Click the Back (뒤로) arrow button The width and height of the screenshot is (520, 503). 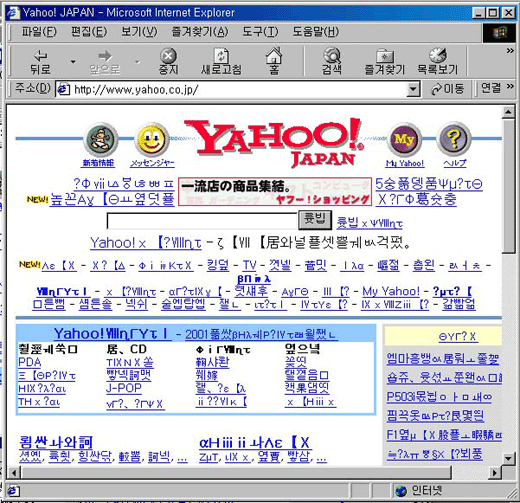tap(41, 62)
